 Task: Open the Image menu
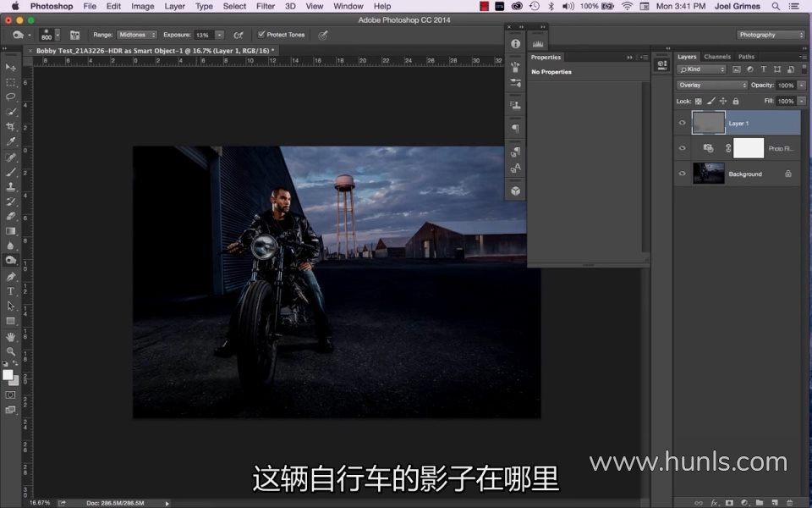click(x=142, y=6)
